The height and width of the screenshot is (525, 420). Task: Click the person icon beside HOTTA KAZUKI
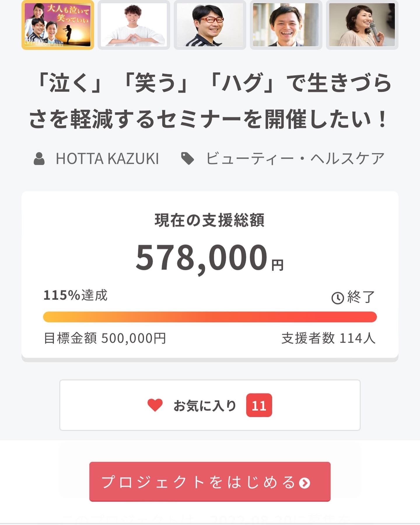(x=39, y=159)
